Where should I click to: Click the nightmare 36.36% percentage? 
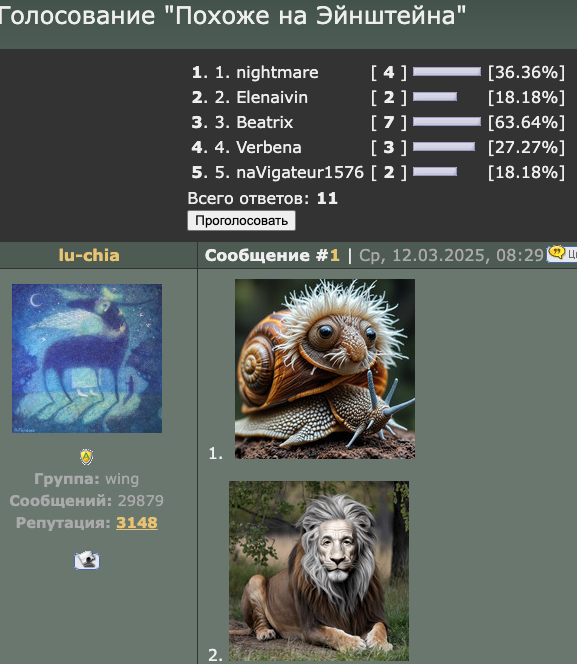[526, 72]
